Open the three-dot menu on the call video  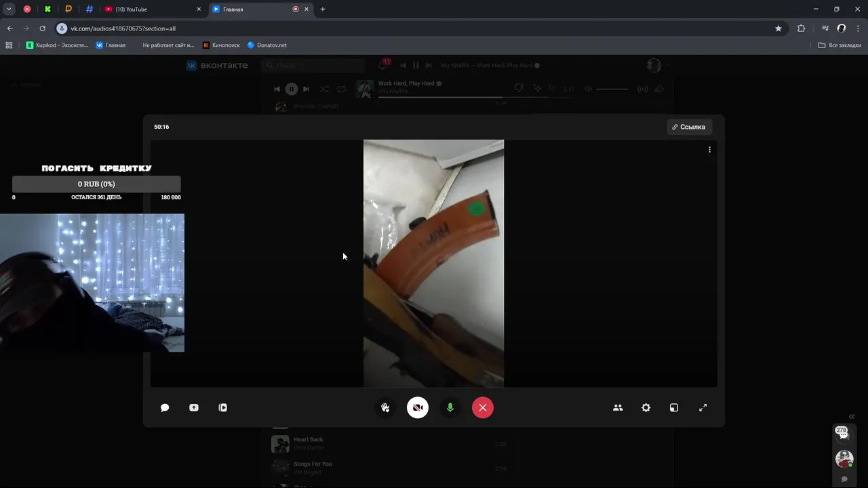(710, 149)
